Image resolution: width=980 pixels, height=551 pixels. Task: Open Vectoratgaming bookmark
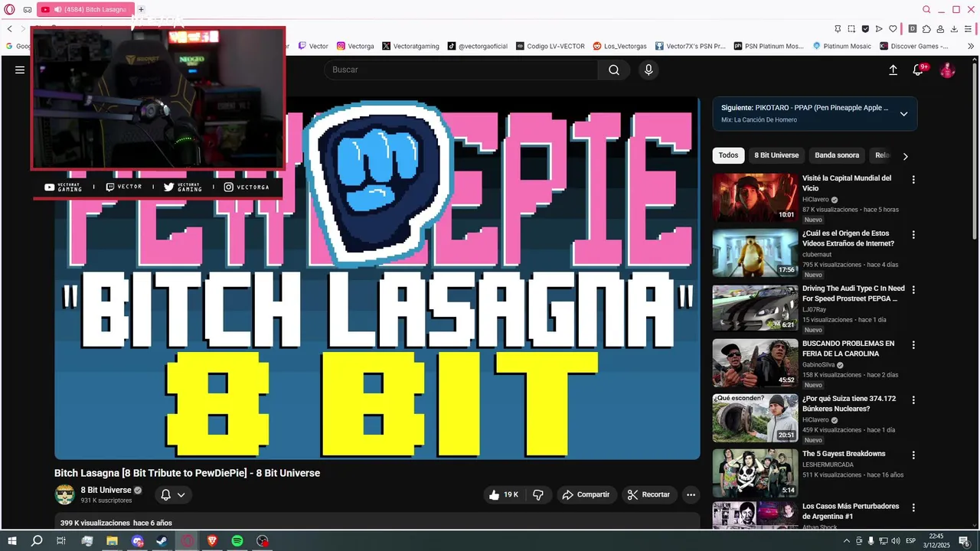pyautogui.click(x=410, y=46)
